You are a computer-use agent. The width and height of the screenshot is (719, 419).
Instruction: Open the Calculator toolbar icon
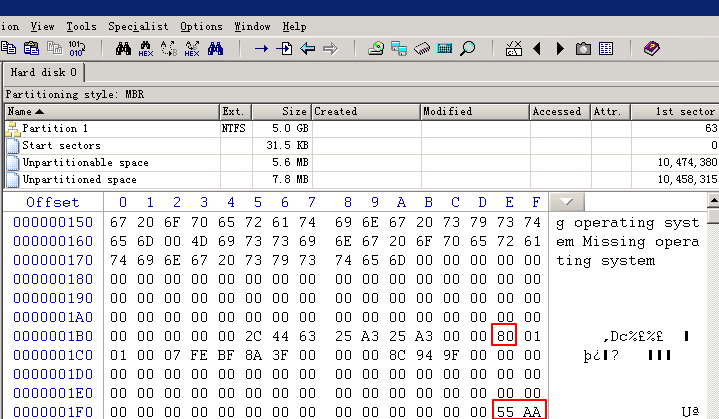[445, 48]
